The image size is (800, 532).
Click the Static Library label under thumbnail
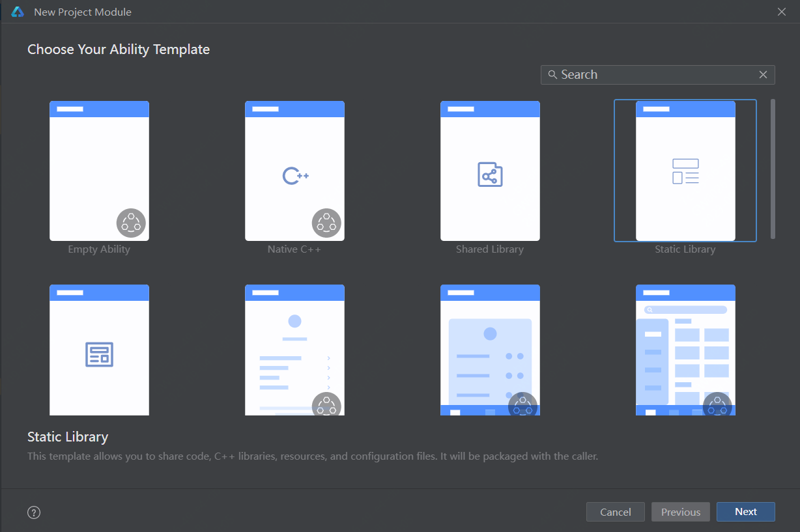click(685, 249)
